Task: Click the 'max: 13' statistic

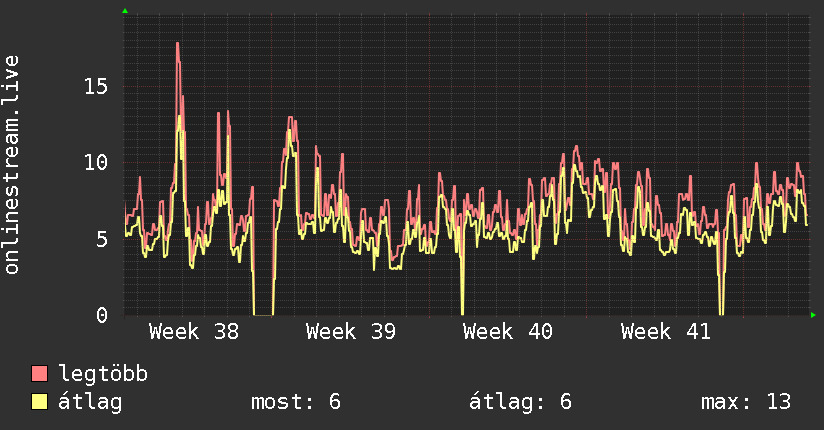Action: (x=746, y=402)
